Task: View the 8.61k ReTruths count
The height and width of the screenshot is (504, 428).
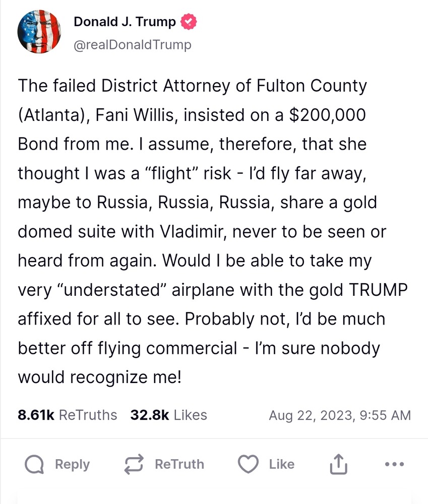Action: click(x=36, y=415)
